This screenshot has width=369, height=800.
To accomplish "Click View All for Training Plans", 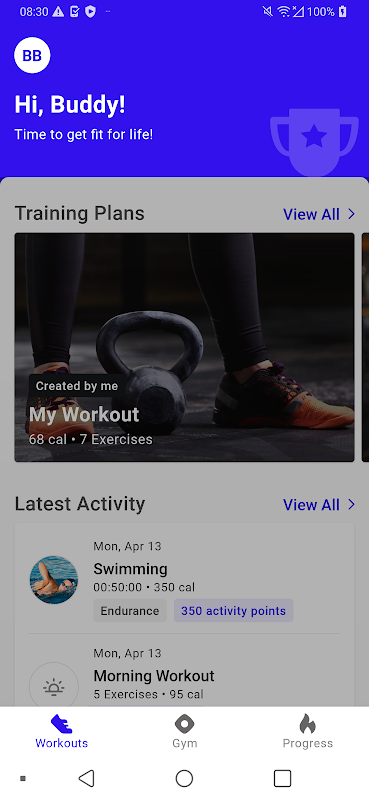I will [311, 214].
